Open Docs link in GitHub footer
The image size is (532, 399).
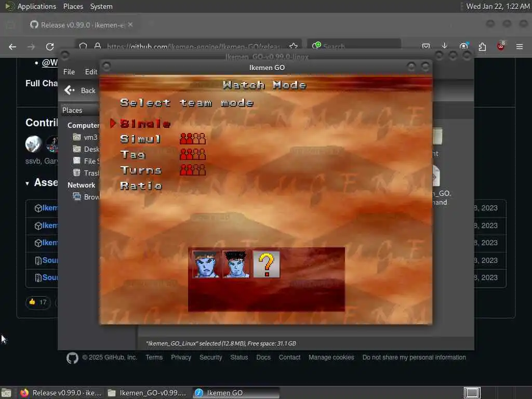coord(263,357)
